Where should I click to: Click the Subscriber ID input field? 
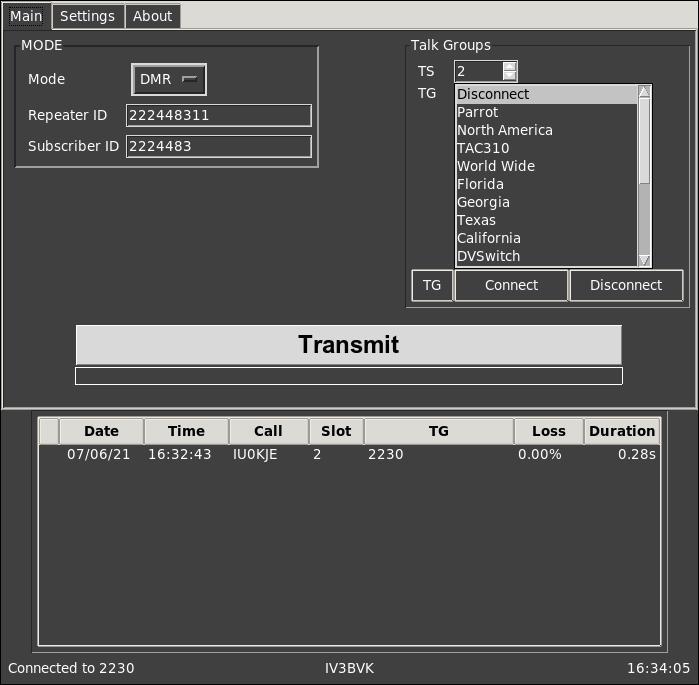click(x=219, y=146)
